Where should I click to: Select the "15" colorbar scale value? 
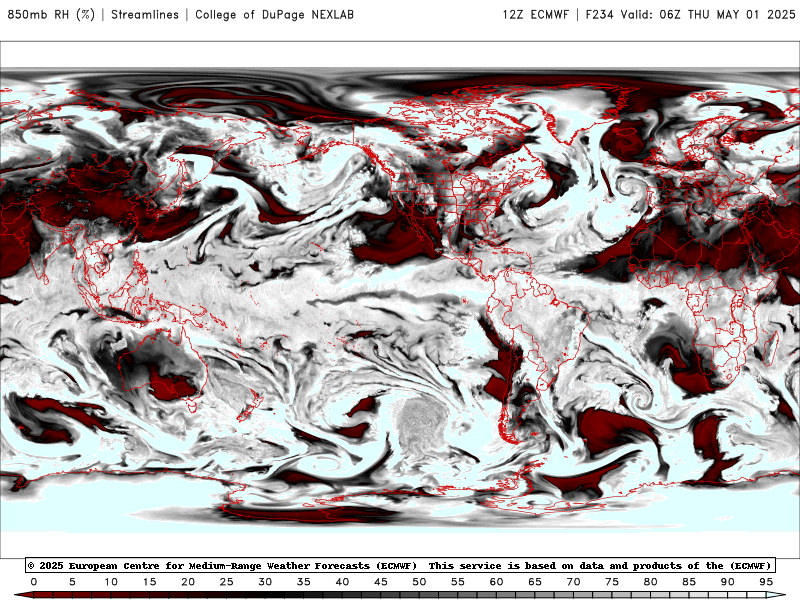(149, 582)
